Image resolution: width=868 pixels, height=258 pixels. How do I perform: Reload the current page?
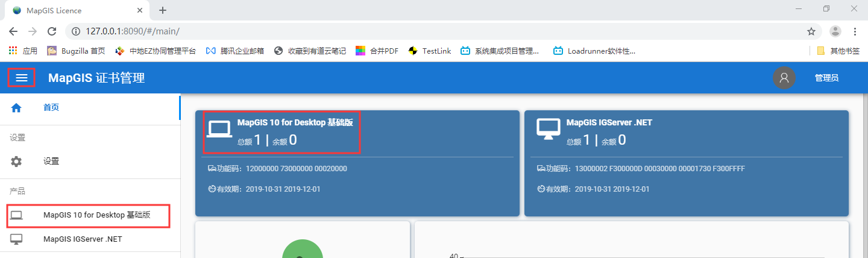pos(52,31)
